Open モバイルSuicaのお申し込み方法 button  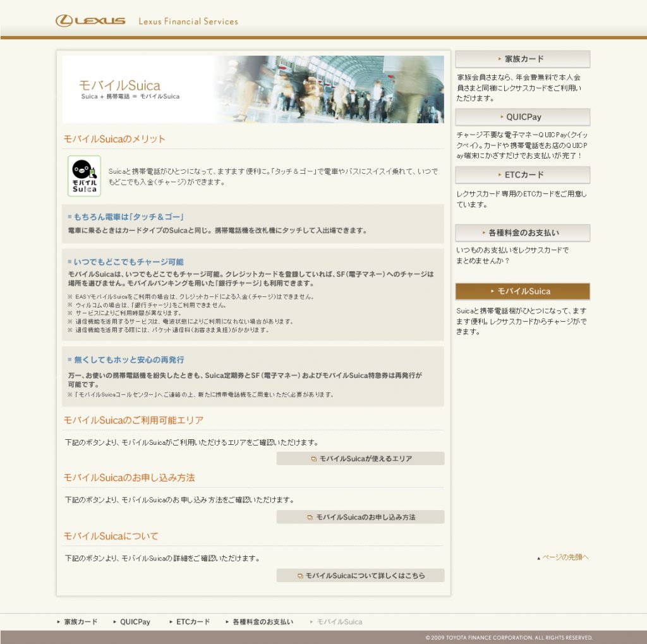(x=360, y=517)
